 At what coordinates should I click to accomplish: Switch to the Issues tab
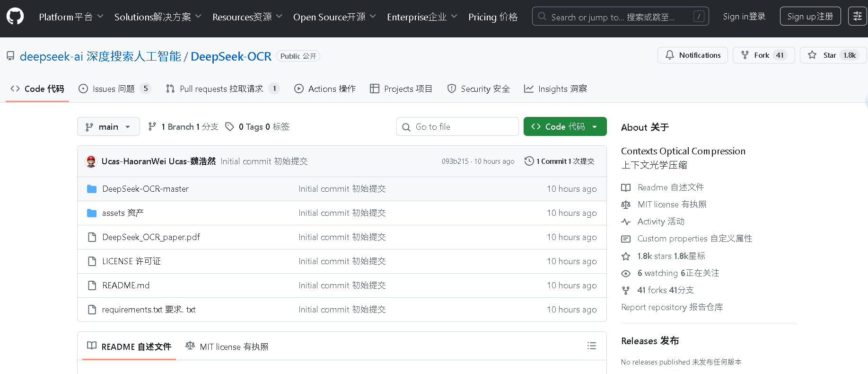pos(114,89)
